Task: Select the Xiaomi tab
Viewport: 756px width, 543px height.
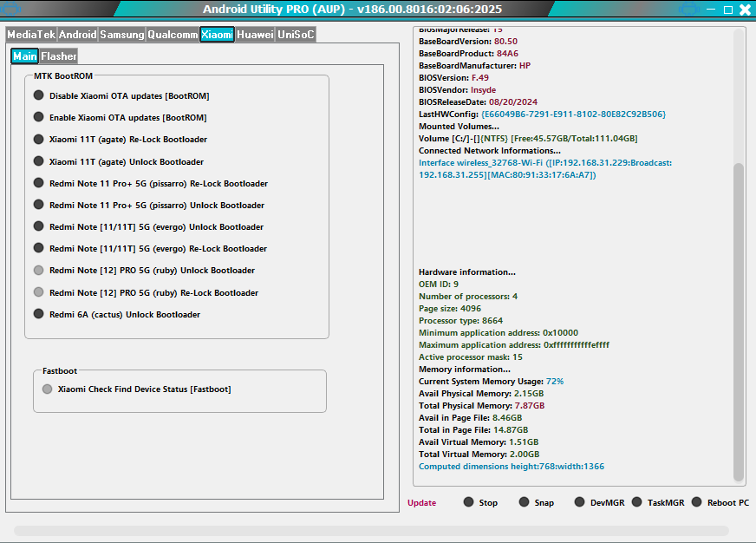Action: coord(217,34)
